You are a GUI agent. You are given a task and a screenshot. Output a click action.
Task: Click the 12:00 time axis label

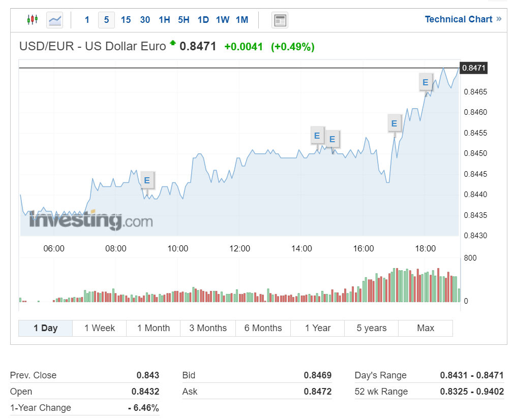[x=239, y=248]
